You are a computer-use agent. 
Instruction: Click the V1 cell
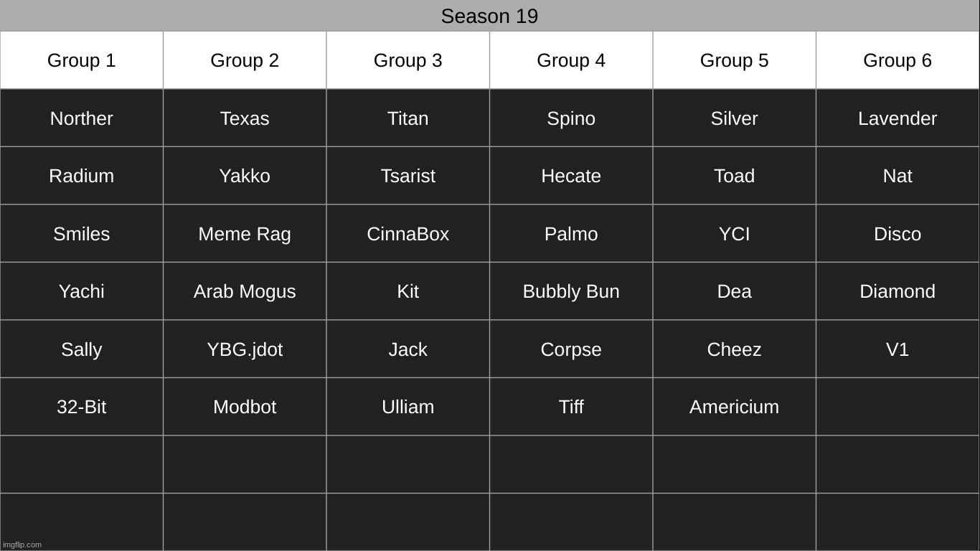point(897,349)
